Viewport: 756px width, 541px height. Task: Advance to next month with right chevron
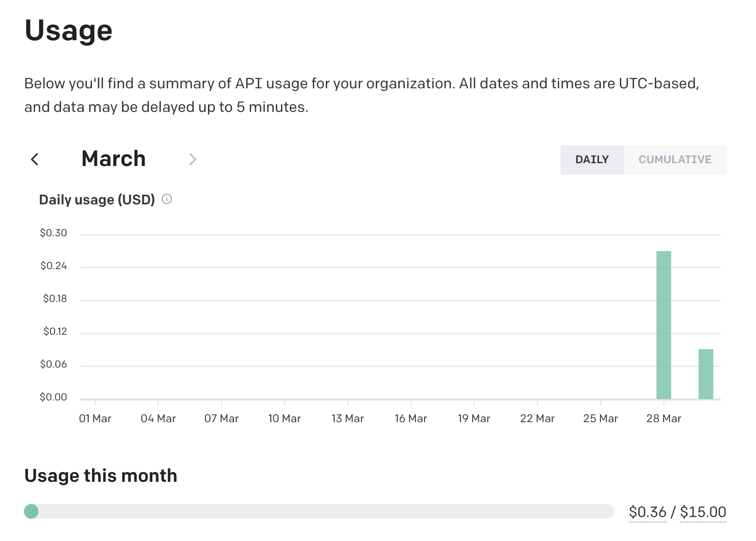(193, 160)
